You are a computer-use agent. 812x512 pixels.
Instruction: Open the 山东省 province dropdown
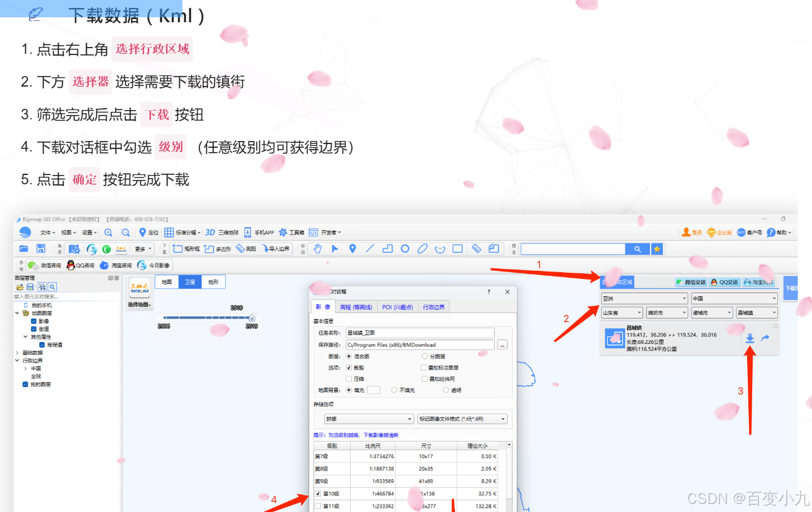point(622,313)
